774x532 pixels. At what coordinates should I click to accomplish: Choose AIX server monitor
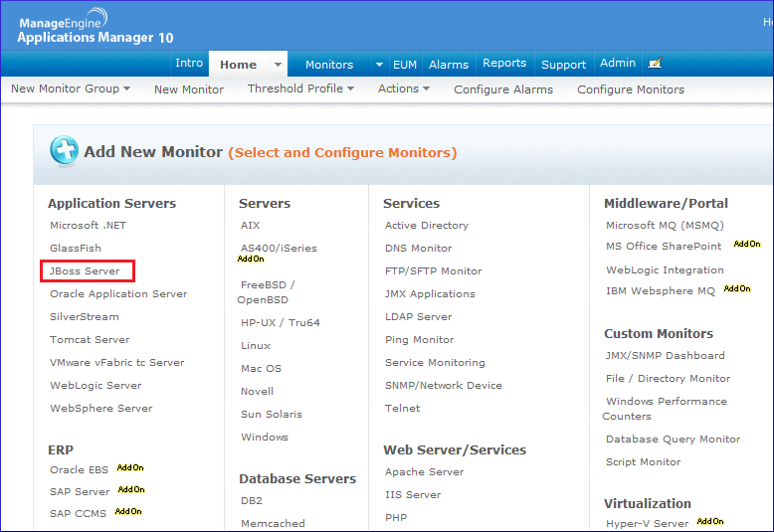tap(251, 226)
